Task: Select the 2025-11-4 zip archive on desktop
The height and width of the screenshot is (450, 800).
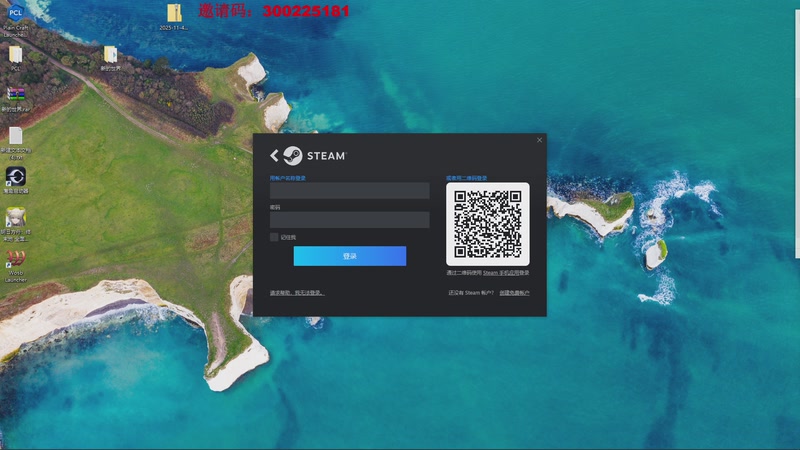Action: [174, 17]
